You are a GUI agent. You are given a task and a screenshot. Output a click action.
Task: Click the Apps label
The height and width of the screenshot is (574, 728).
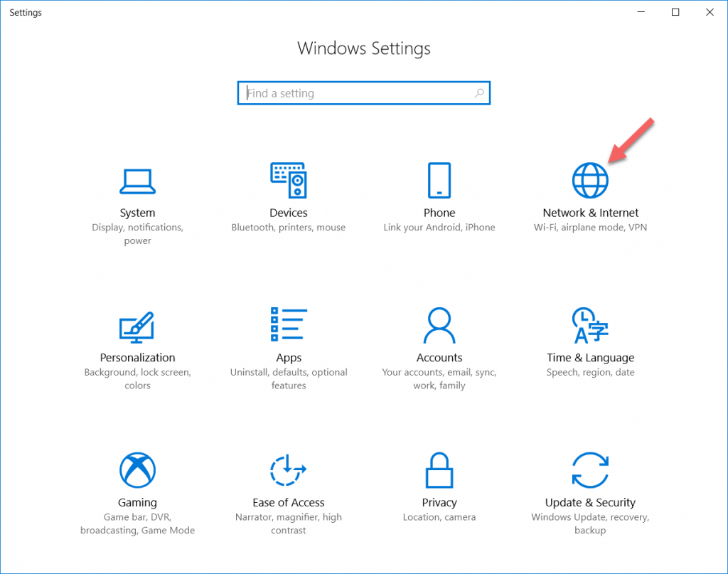[x=289, y=358]
